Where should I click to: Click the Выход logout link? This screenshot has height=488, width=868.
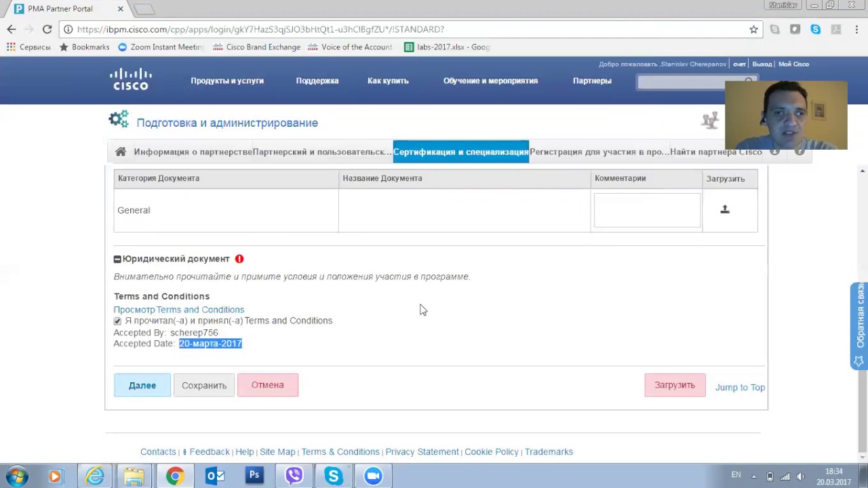tap(762, 64)
